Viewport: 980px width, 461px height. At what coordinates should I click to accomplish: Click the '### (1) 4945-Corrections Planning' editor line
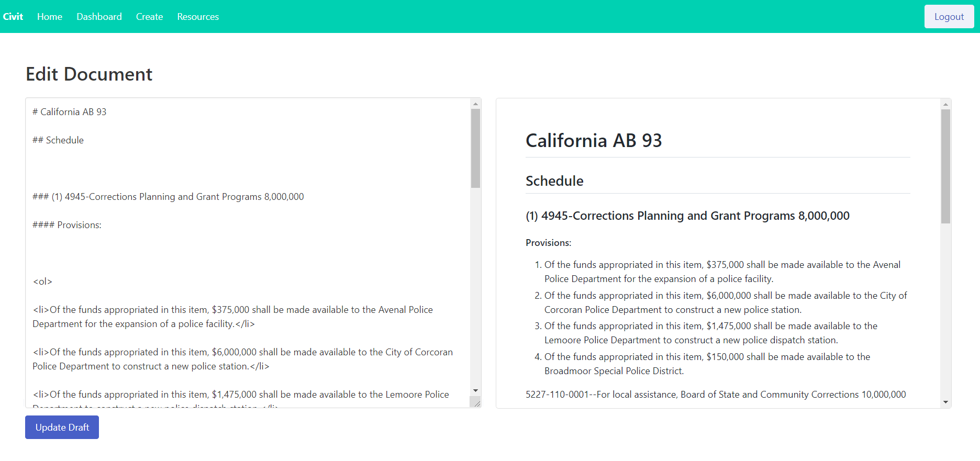168,197
